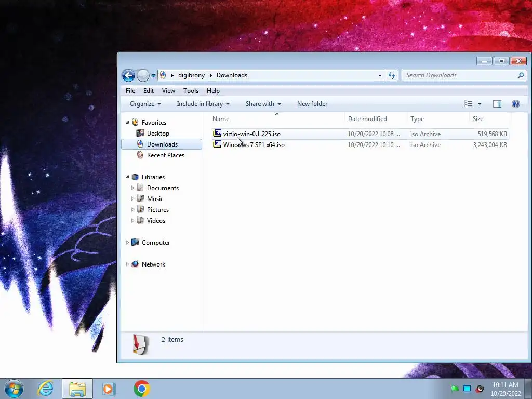This screenshot has height=399, width=532.
Task: Expand the Pictures library
Action: tap(132, 209)
